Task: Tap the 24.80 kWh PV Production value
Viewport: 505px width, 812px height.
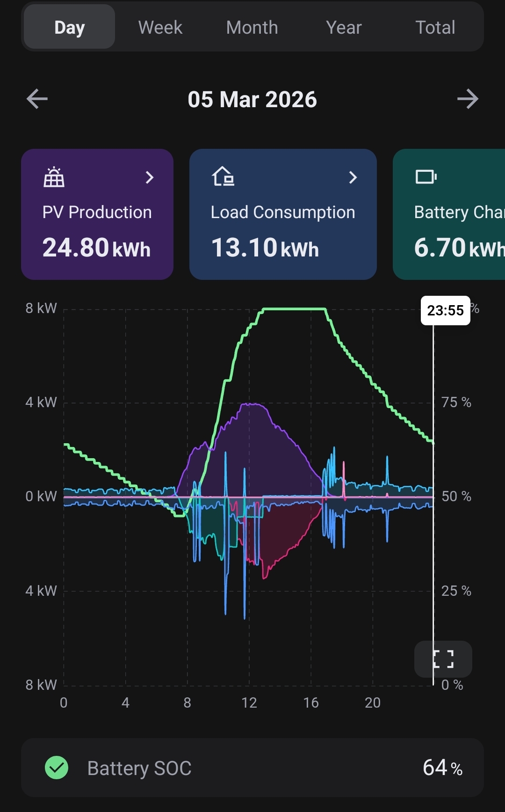Action: pos(96,248)
